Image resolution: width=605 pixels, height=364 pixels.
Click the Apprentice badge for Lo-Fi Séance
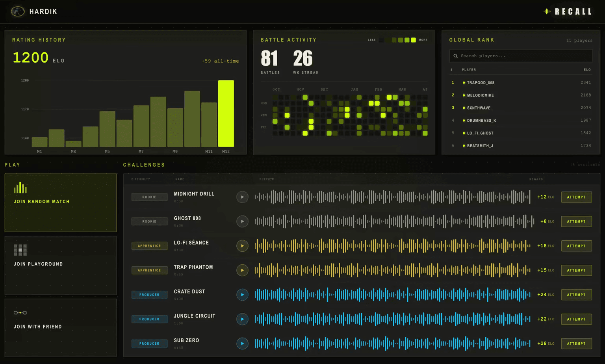pos(149,246)
